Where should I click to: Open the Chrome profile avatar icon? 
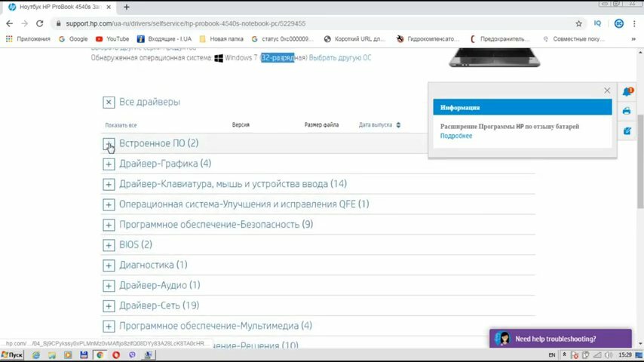click(618, 23)
